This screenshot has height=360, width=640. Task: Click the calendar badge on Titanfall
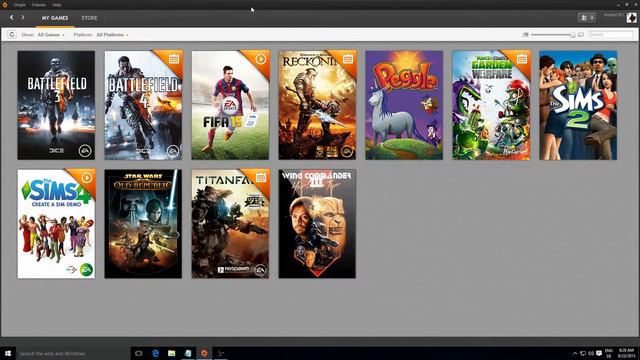(261, 178)
